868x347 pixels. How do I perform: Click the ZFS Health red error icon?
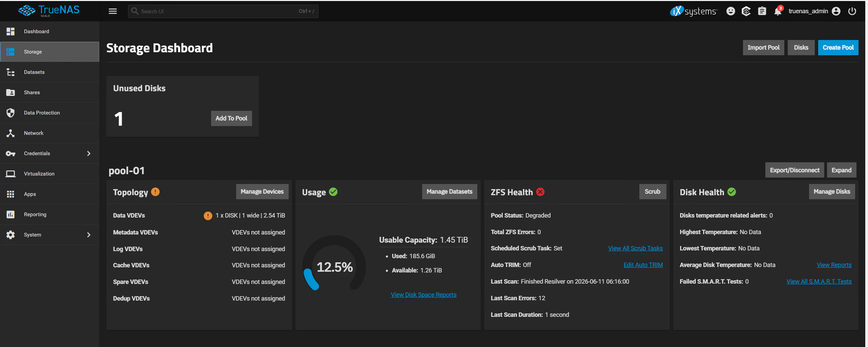540,192
